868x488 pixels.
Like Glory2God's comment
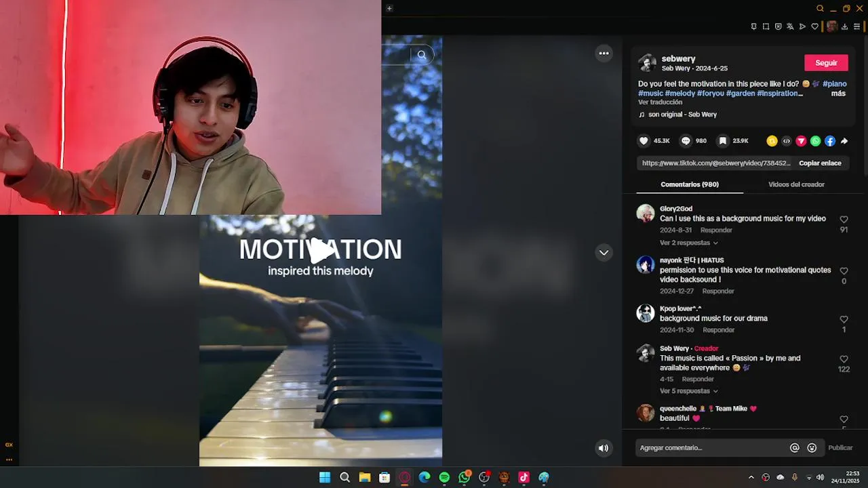pos(844,220)
